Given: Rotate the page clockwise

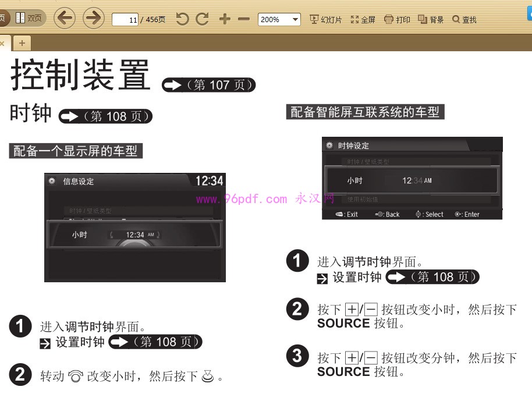Looking at the screenshot, I should point(202,18).
